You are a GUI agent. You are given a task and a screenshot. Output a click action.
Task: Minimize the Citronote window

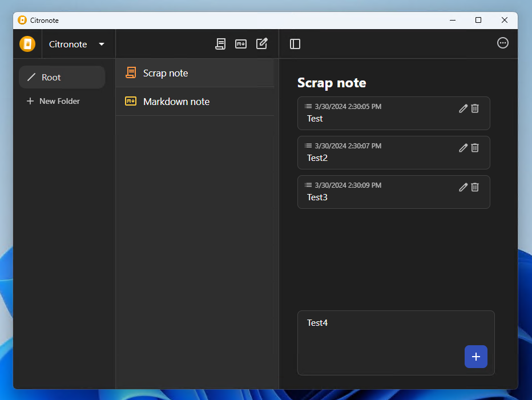click(453, 21)
